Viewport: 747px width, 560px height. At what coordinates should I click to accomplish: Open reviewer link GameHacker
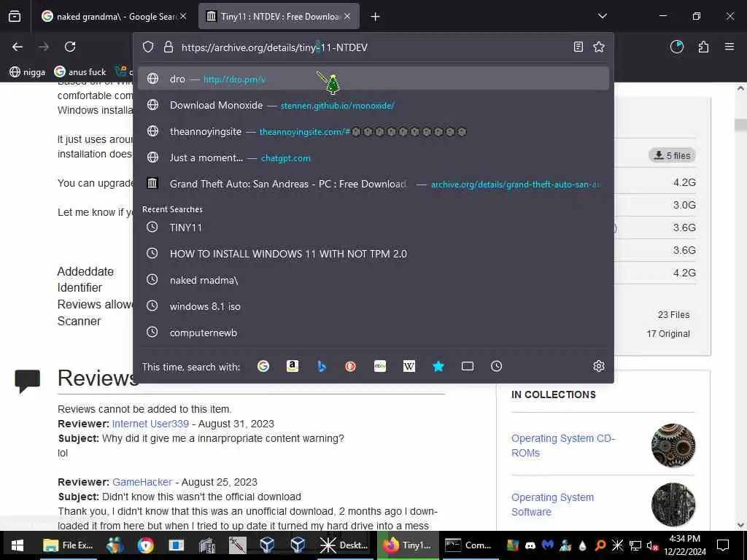142,482
